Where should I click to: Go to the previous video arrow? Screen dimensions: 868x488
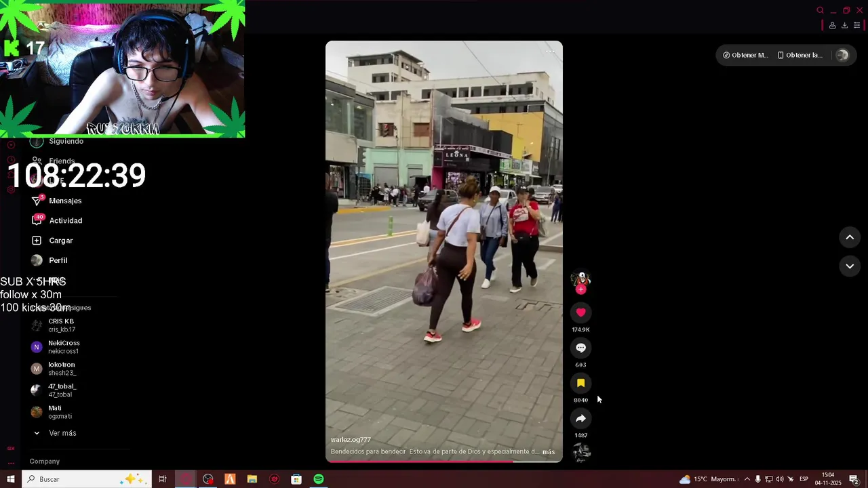point(850,237)
